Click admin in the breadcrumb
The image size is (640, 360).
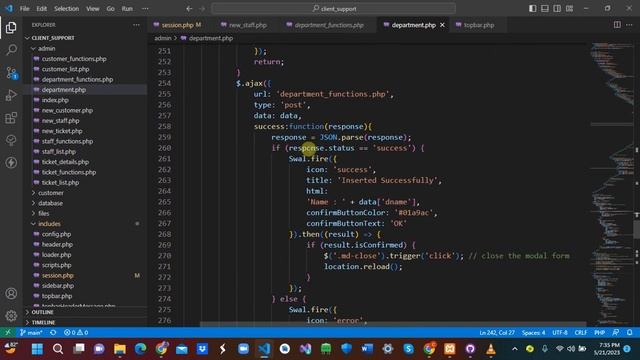(x=163, y=38)
